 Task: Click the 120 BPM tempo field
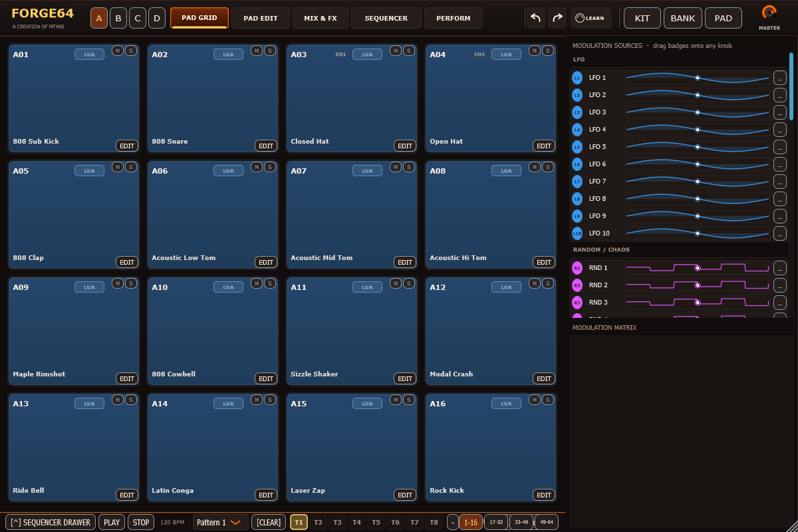pos(172,522)
